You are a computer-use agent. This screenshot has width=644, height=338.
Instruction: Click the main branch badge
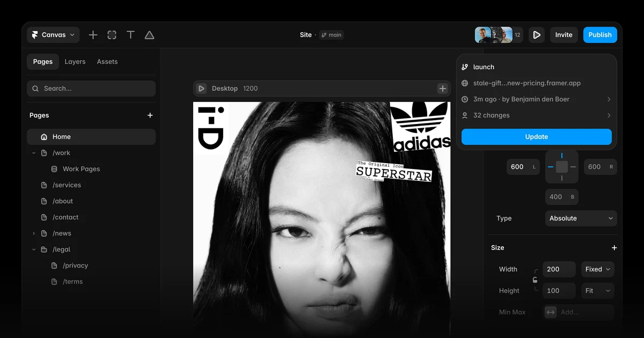coord(332,35)
